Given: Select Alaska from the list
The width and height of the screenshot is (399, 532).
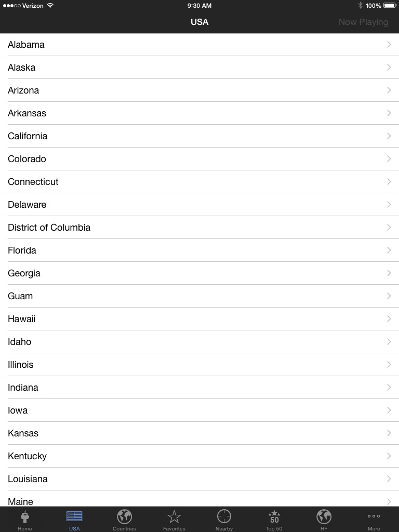Looking at the screenshot, I should [x=199, y=68].
